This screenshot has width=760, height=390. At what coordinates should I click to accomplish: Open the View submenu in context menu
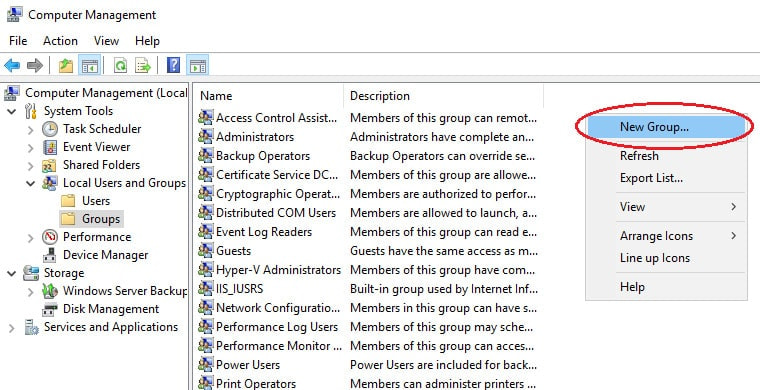point(666,207)
